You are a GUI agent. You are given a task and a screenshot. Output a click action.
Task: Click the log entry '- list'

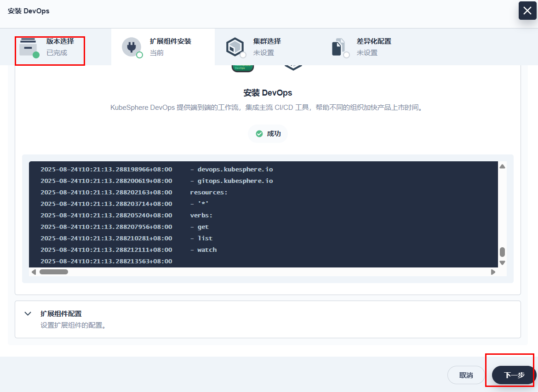coord(201,239)
